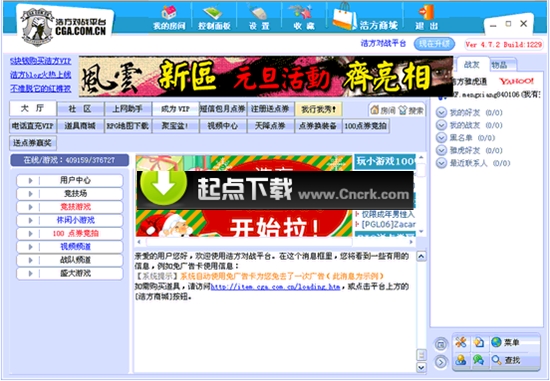Image resolution: width=550 pixels, height=381 pixels.
Task: Open the 我的房间 house icon
Action: tap(169, 13)
